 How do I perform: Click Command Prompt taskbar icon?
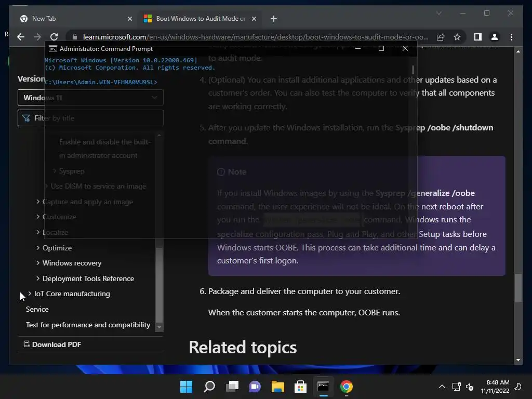click(323, 387)
